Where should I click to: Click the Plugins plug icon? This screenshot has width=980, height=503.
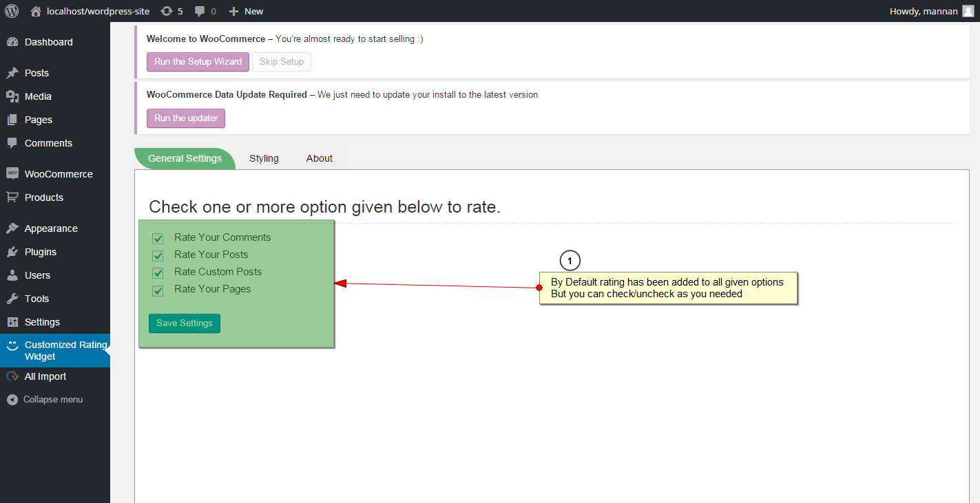12,252
